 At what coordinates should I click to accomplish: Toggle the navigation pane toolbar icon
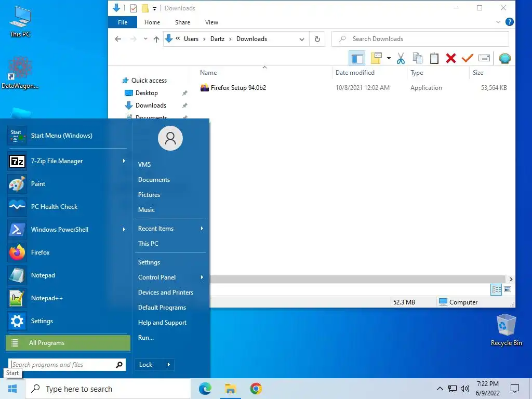click(x=357, y=58)
